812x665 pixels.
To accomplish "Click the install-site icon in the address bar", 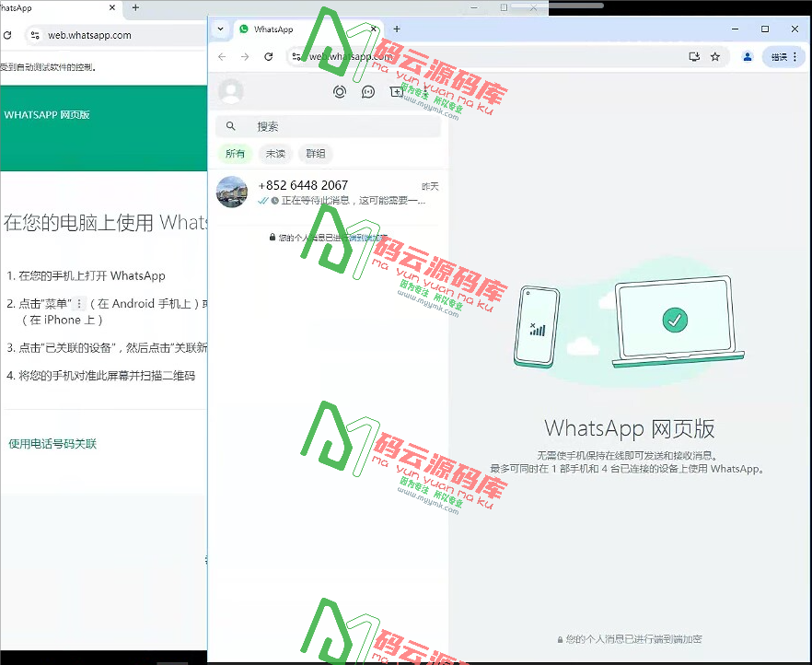I will tap(694, 56).
